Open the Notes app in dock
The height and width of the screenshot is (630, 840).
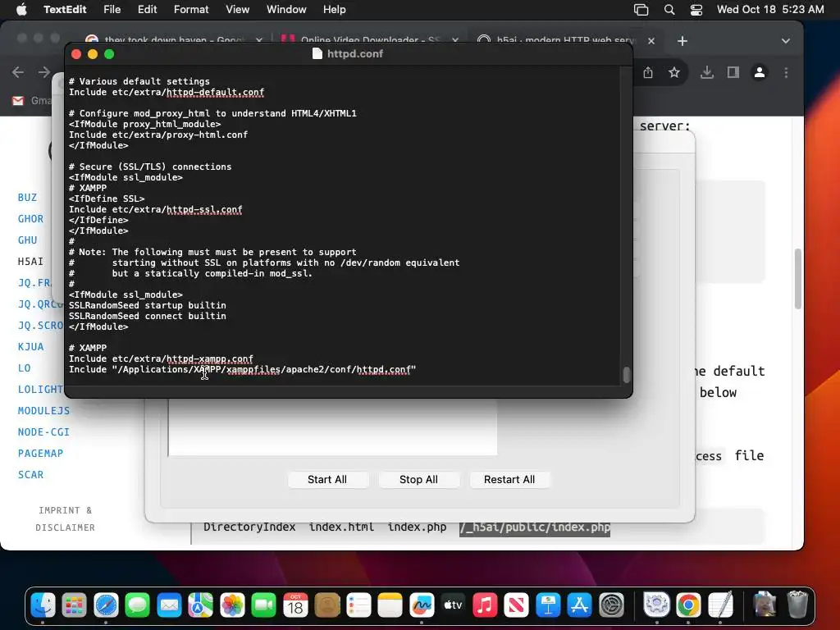(x=390, y=606)
